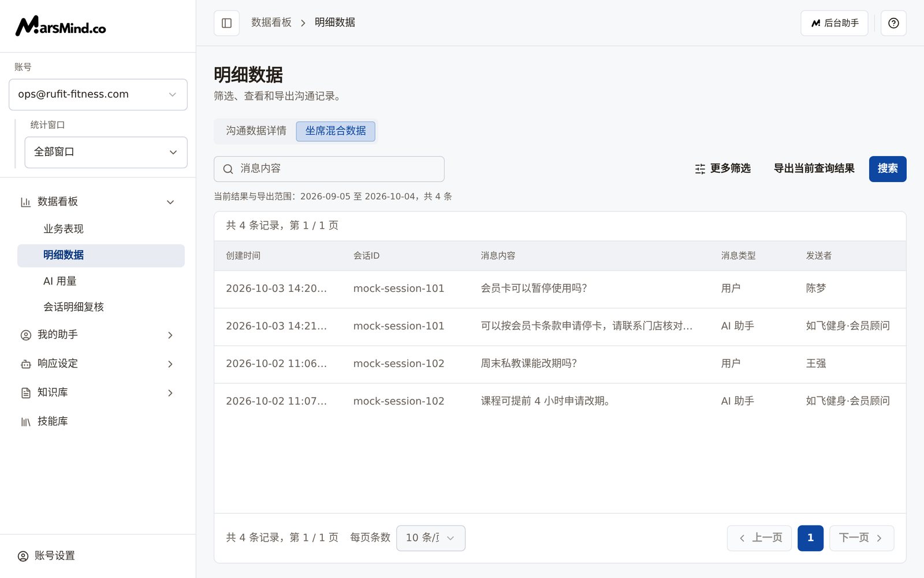This screenshot has height=578, width=924.
Task: Click the 我的助手 face icon
Action: point(25,335)
